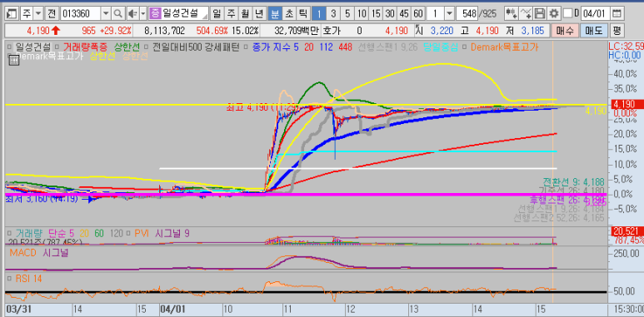Switch to the 일 daily period tab
This screenshot has height=317, width=644.
[x=217, y=14]
